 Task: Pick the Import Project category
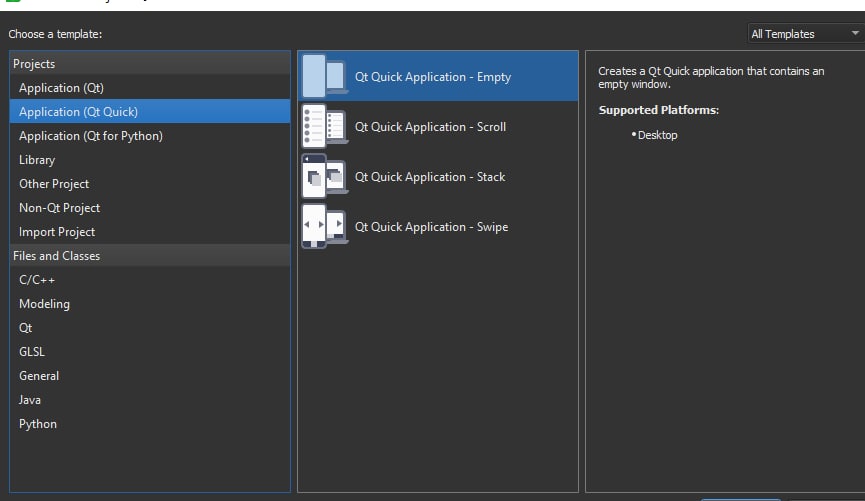click(x=149, y=232)
